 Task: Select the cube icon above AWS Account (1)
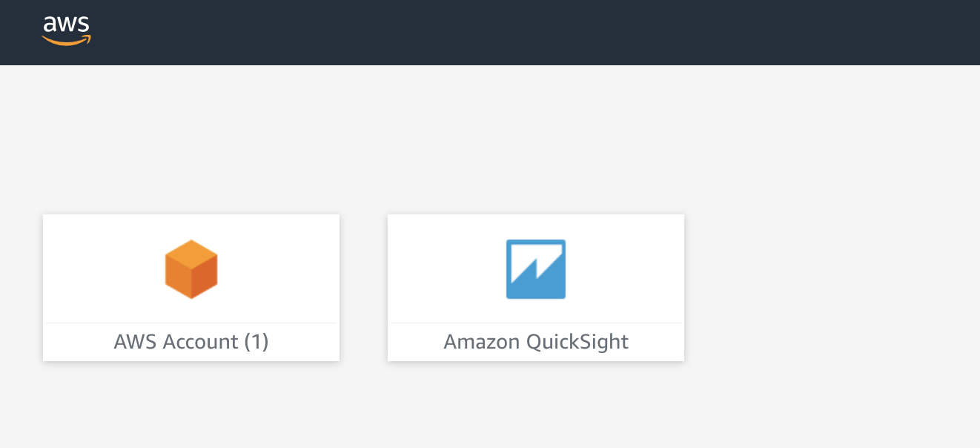[191, 269]
